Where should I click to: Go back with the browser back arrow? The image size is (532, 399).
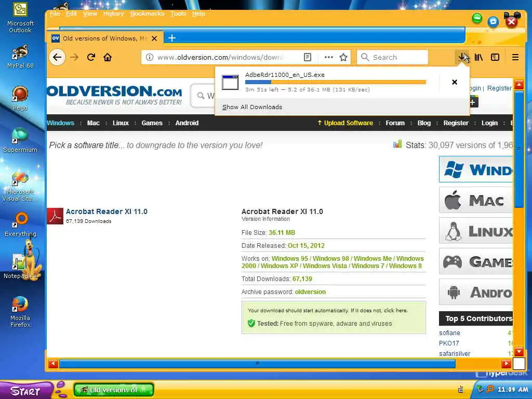pos(57,57)
